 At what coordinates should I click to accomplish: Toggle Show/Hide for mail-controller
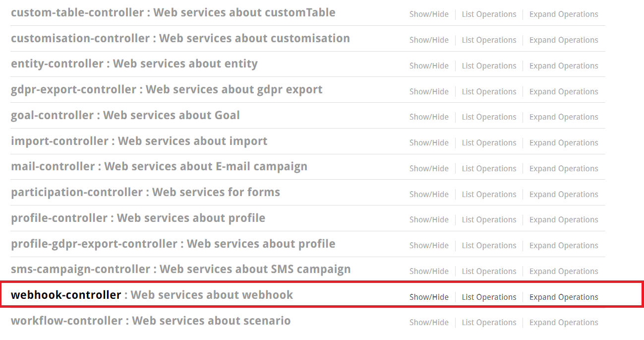[429, 169]
